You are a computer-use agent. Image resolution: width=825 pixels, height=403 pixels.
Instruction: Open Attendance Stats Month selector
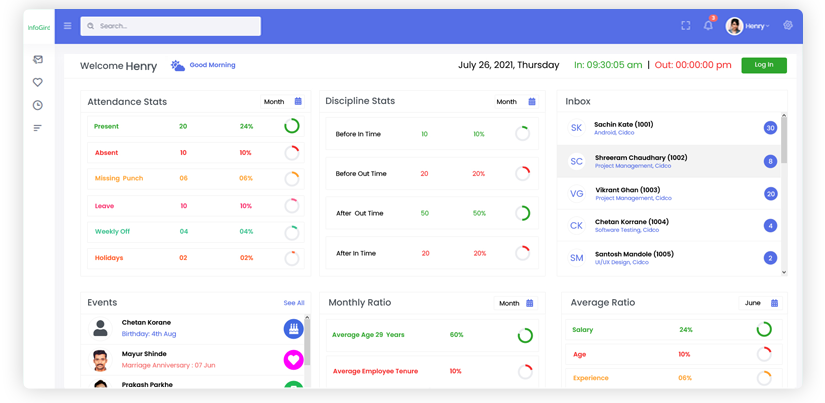point(282,102)
